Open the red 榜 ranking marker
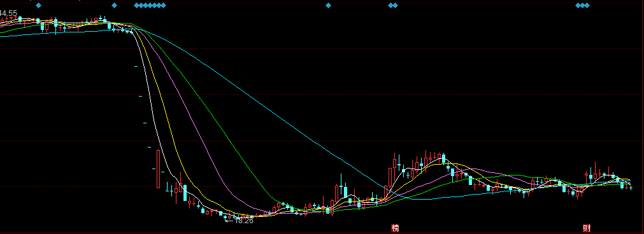Image resolution: width=644 pixels, height=234 pixels. (x=395, y=228)
